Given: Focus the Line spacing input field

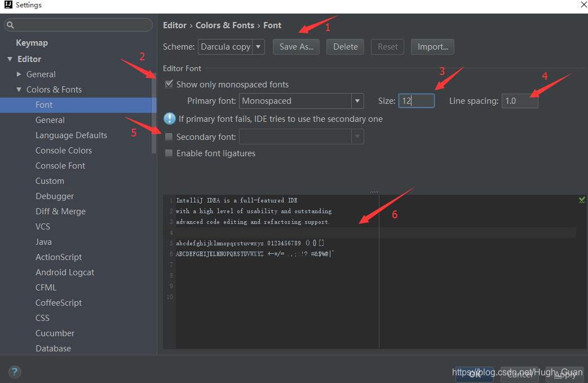Looking at the screenshot, I should (x=520, y=101).
